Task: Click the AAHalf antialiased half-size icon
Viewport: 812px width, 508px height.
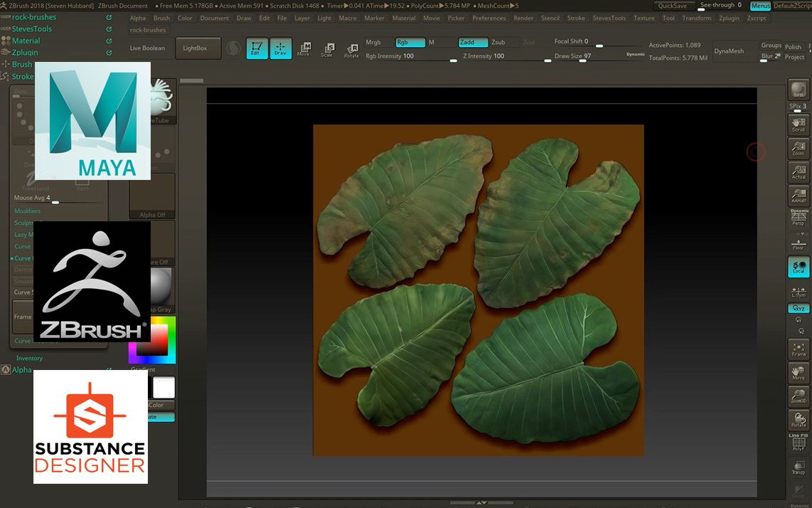Action: point(798,196)
